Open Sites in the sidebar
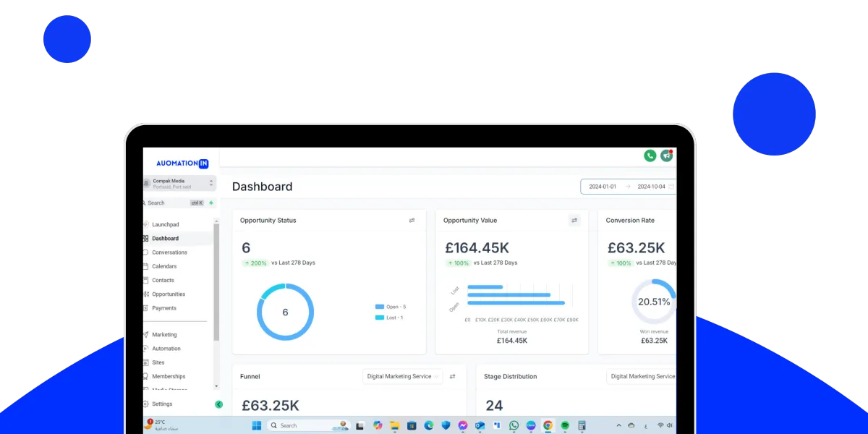This screenshot has height=434, width=868. pyautogui.click(x=158, y=362)
